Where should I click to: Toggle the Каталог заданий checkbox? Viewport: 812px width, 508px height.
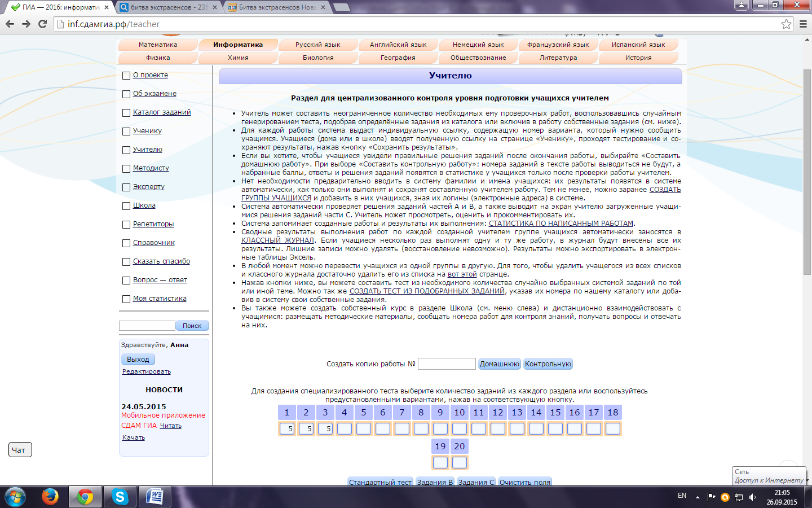pyautogui.click(x=126, y=113)
